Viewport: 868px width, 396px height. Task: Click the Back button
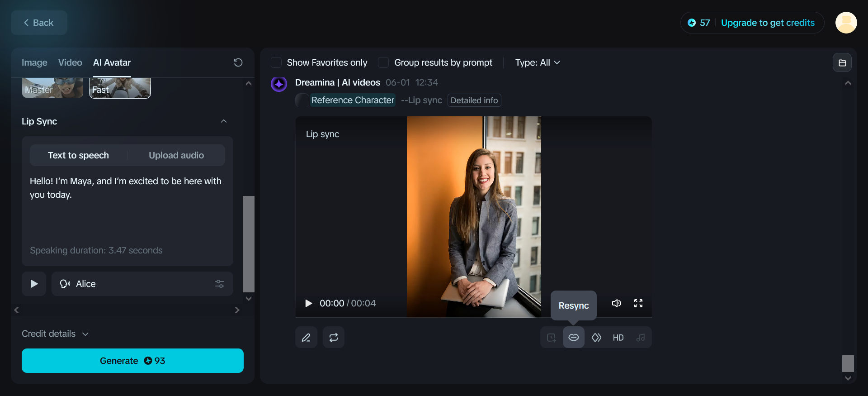click(39, 23)
